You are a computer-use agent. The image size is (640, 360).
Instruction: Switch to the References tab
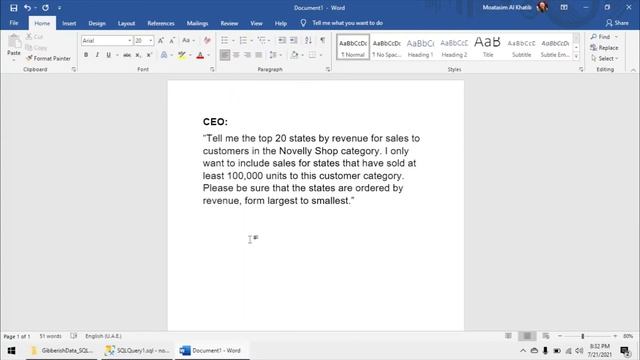click(161, 23)
